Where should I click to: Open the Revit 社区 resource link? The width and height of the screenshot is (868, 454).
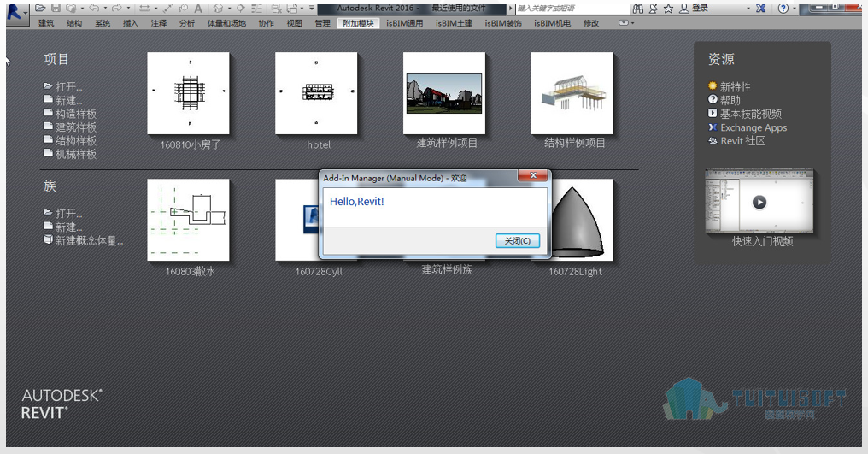pos(743,141)
